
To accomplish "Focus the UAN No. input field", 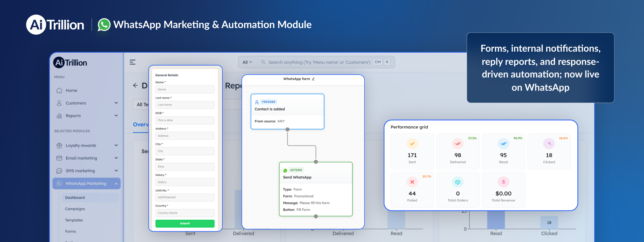I will [185, 198].
